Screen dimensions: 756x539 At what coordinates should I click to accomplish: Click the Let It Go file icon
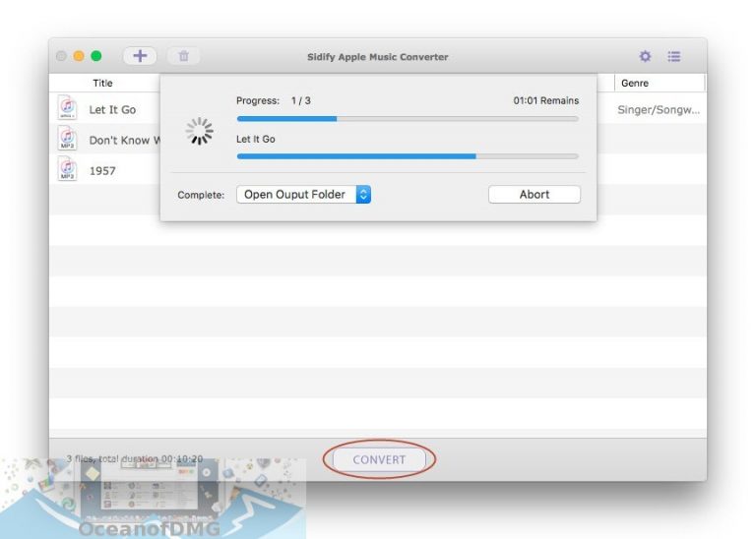coord(68,107)
